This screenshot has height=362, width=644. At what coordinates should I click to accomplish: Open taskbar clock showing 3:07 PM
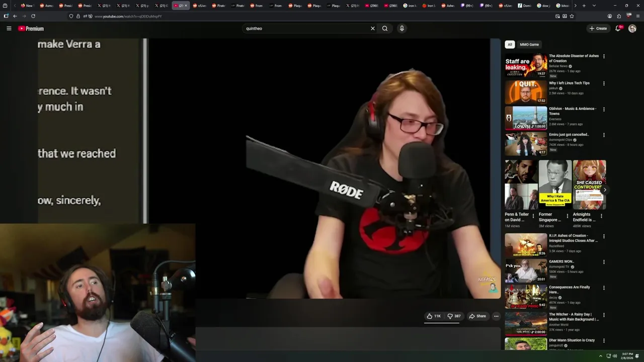click(627, 356)
